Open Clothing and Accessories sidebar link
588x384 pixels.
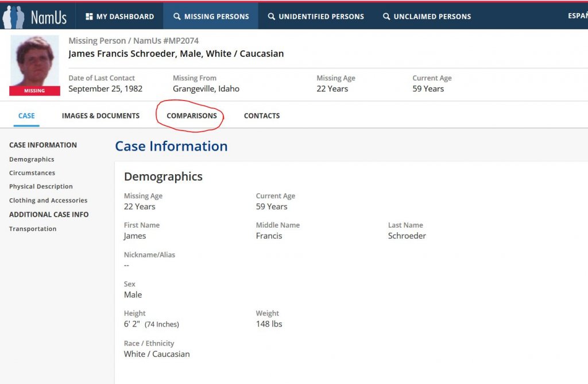(x=48, y=201)
